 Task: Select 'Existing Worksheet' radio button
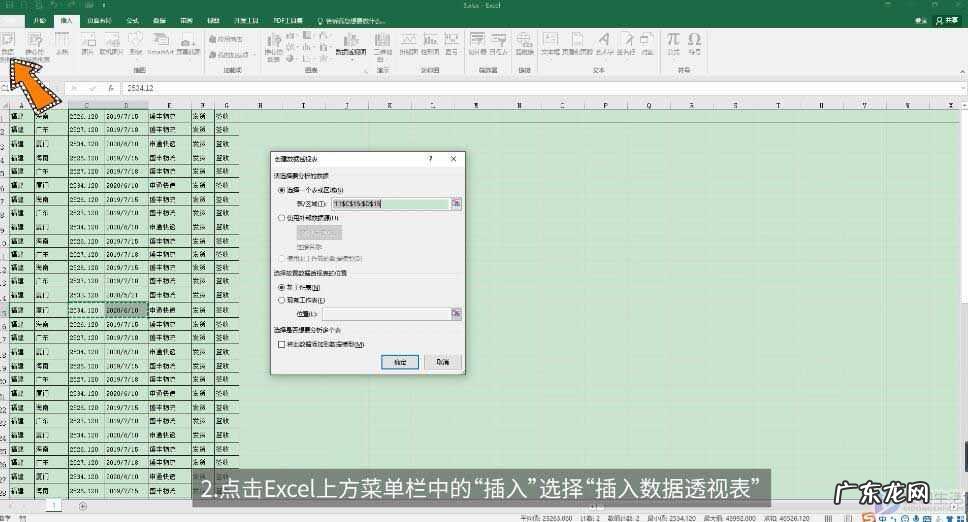282,300
